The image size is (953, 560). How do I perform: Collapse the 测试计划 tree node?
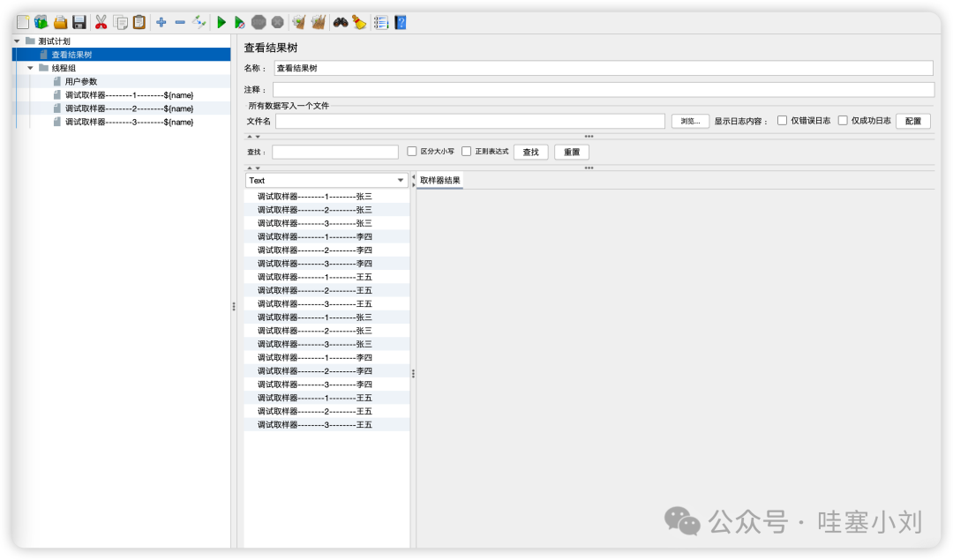(17, 41)
